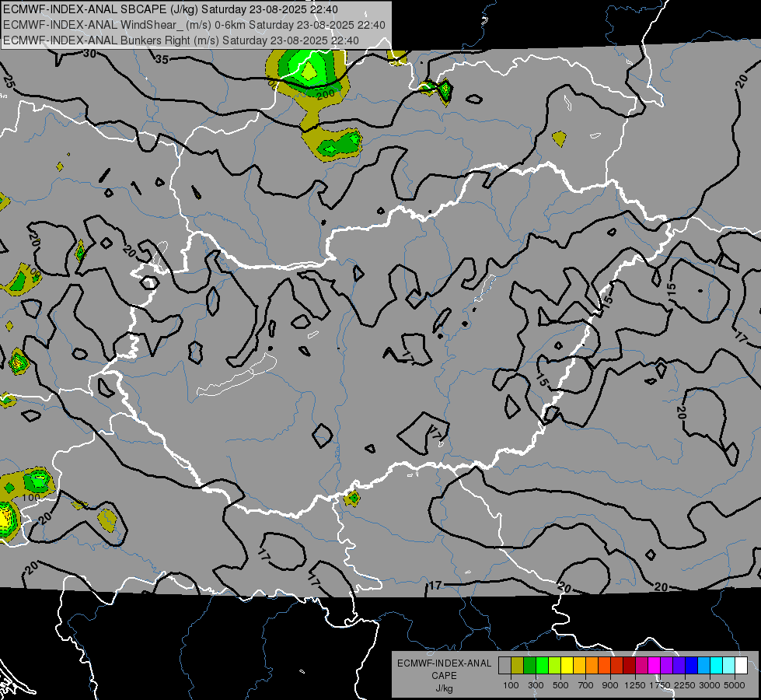Select the amber legend swatch
Viewport: 761px width, 700px height.
[x=579, y=666]
